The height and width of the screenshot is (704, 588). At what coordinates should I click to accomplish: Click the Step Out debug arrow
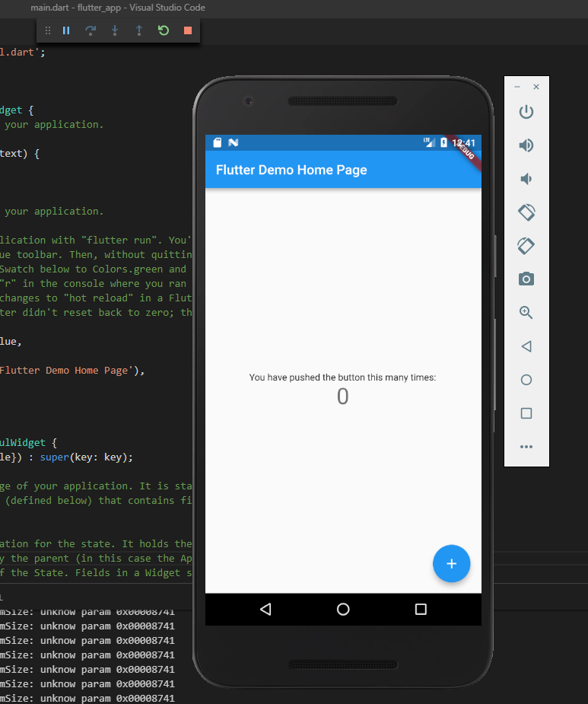coord(139,30)
